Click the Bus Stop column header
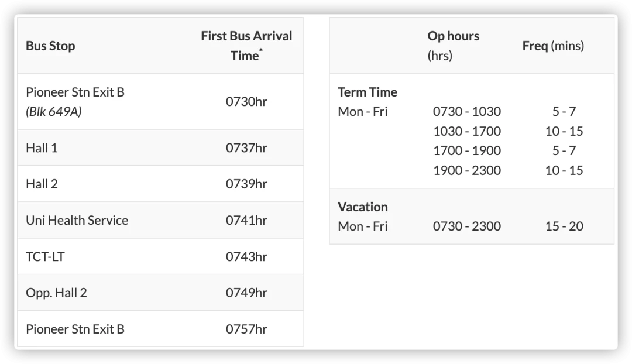The image size is (632, 364). [50, 46]
